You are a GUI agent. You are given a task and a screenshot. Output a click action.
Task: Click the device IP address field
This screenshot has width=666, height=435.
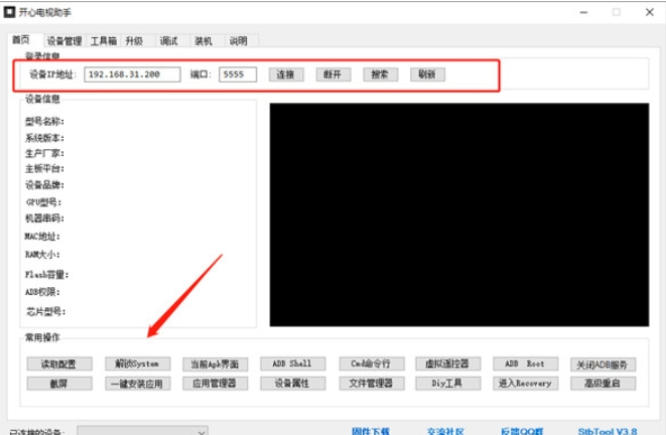[x=132, y=74]
